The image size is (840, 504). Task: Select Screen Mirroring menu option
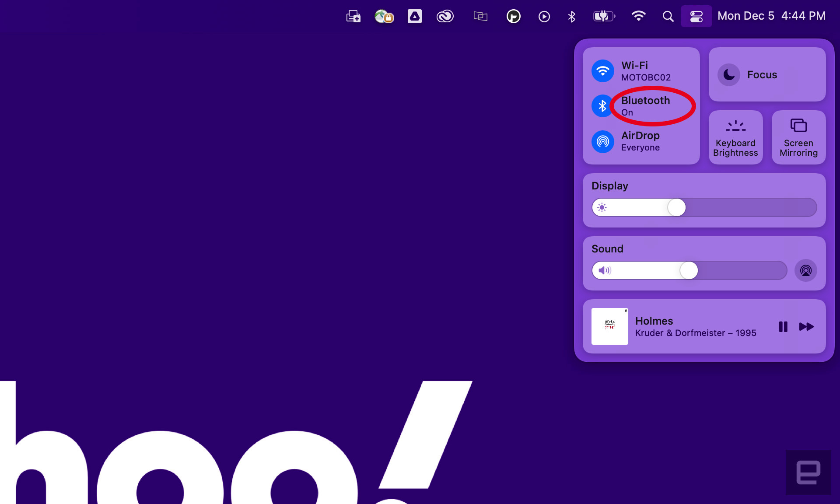point(798,138)
